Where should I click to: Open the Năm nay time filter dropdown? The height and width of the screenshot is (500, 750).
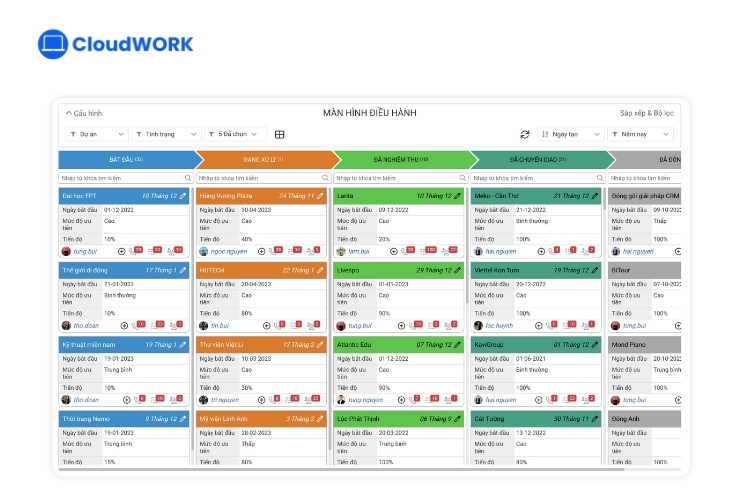click(640, 134)
